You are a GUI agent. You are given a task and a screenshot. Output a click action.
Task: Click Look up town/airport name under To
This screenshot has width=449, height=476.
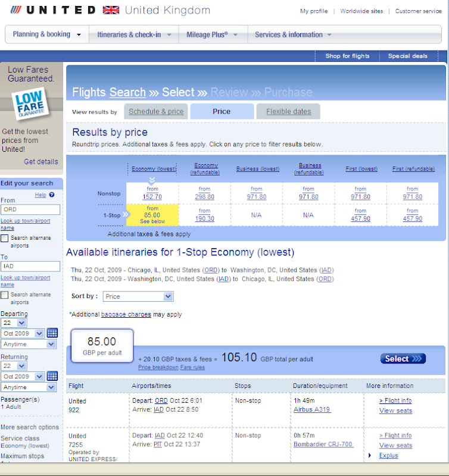25,281
